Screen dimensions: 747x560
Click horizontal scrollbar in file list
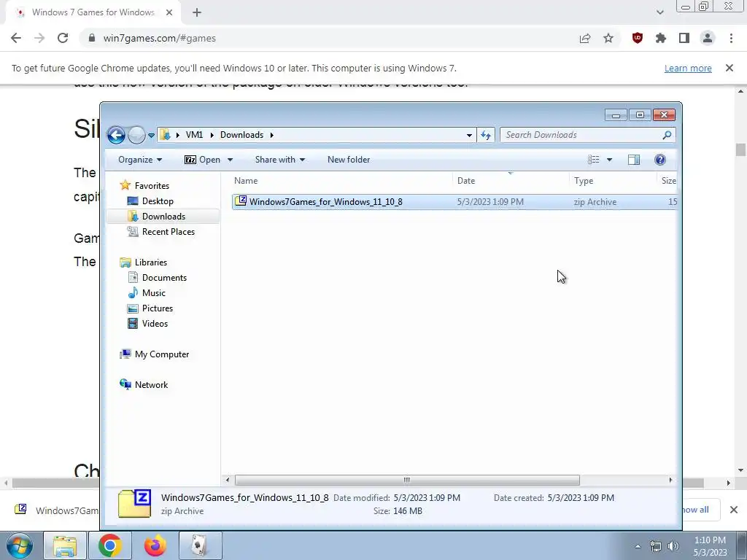(x=407, y=480)
